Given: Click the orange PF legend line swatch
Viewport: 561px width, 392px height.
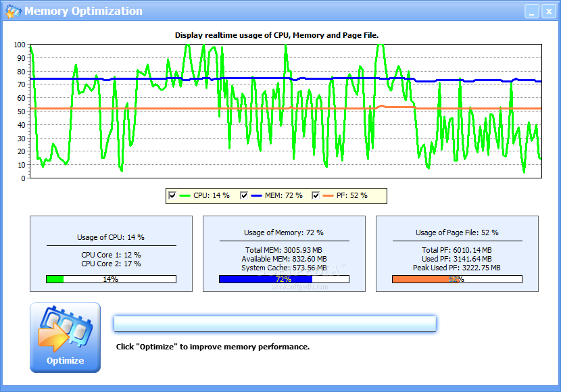Looking at the screenshot, I should coord(328,195).
